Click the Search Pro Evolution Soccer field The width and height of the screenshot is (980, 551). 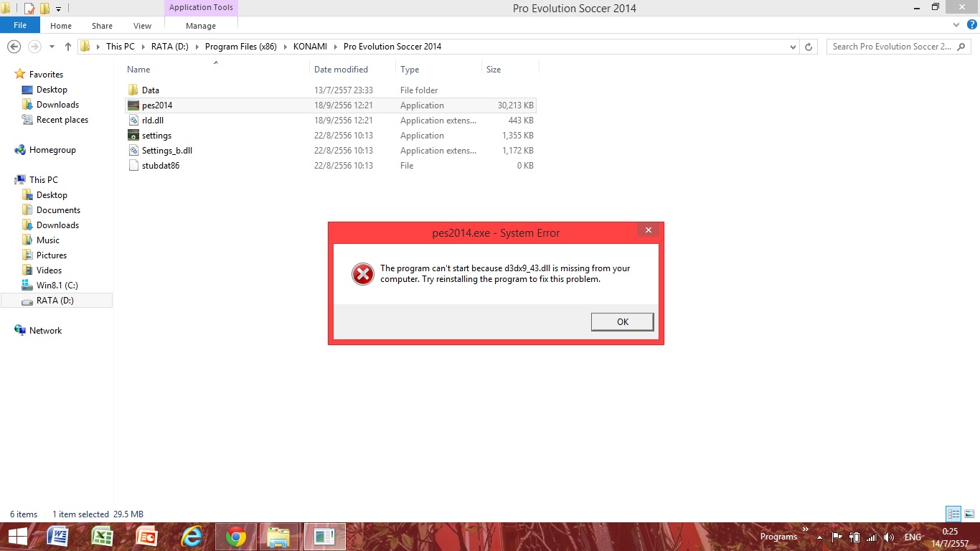pyautogui.click(x=899, y=47)
